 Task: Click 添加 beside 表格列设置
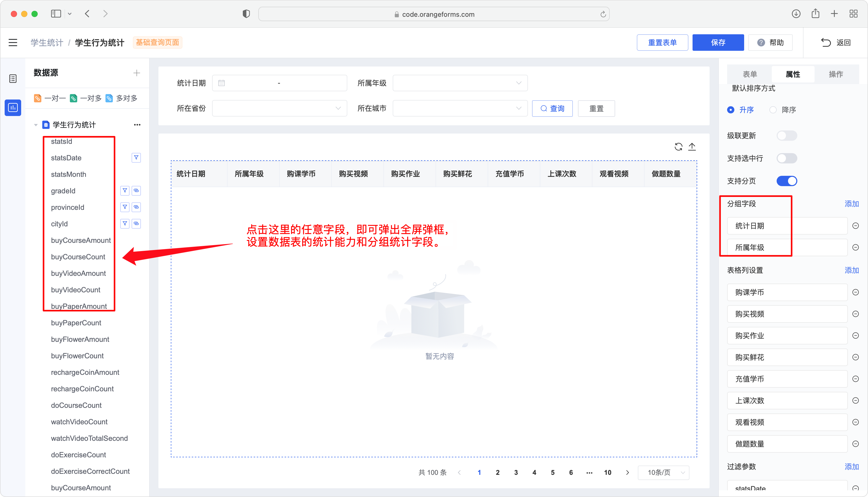(x=851, y=270)
